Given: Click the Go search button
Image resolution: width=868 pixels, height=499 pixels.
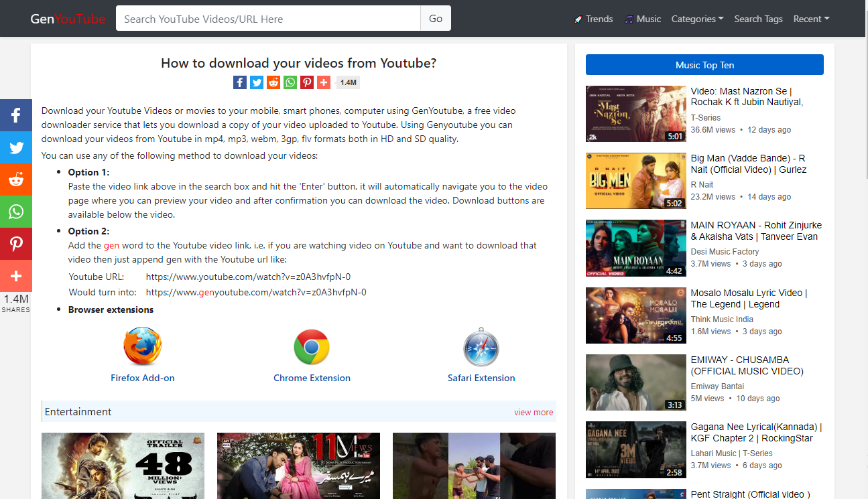Looking at the screenshot, I should click(x=436, y=18).
